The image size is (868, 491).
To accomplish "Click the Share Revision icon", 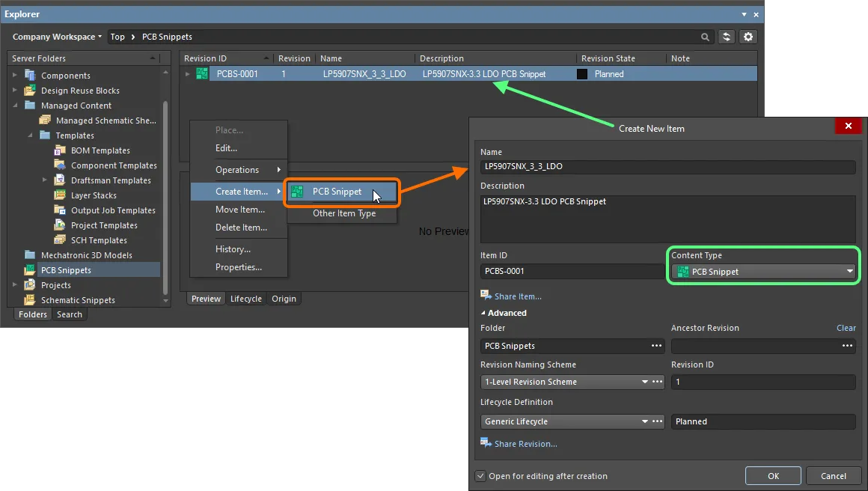I will coord(486,443).
